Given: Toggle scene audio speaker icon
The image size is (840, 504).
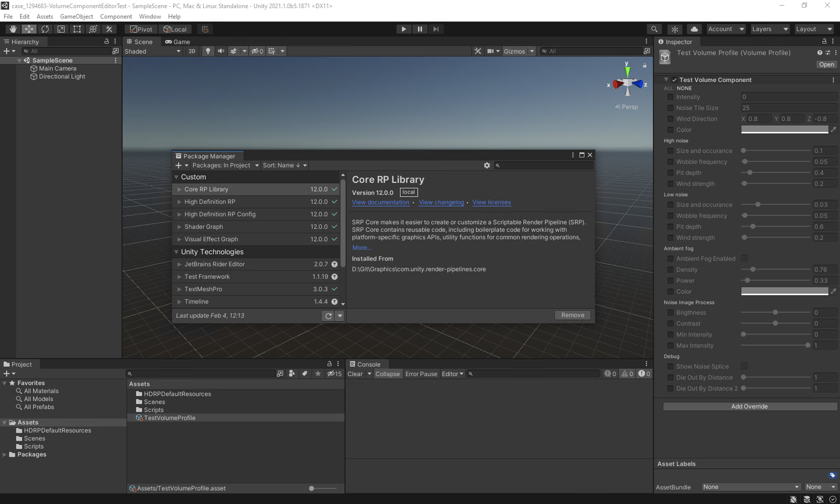Looking at the screenshot, I should tap(221, 51).
